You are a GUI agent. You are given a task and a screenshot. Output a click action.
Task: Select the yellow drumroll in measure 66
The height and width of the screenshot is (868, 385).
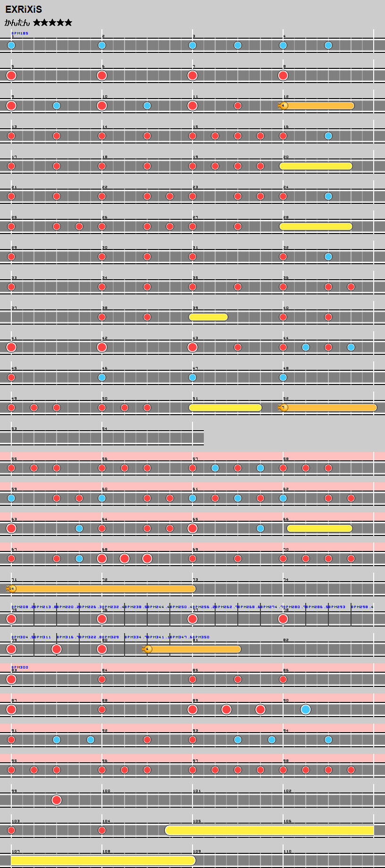319,528
